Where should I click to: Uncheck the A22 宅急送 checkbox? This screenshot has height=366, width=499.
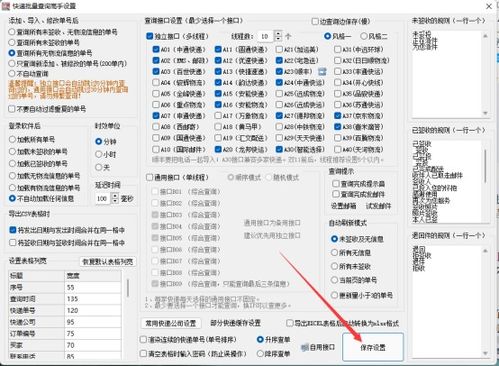pos(279,60)
